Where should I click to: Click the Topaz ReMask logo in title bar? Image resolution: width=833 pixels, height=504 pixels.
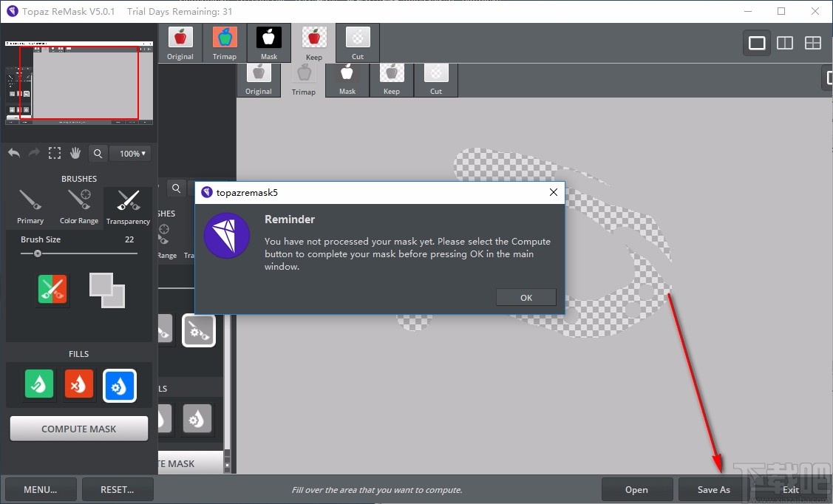pyautogui.click(x=13, y=11)
